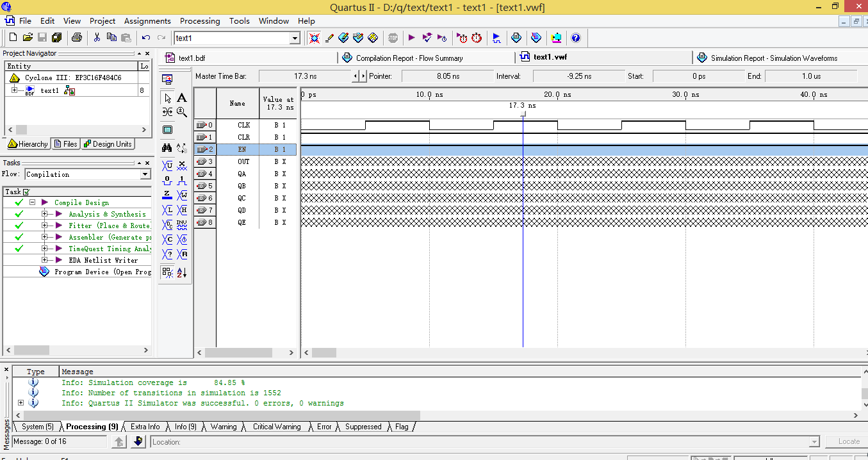The height and width of the screenshot is (460, 868).
Task: Click the Start field 0 ps value
Action: click(698, 76)
